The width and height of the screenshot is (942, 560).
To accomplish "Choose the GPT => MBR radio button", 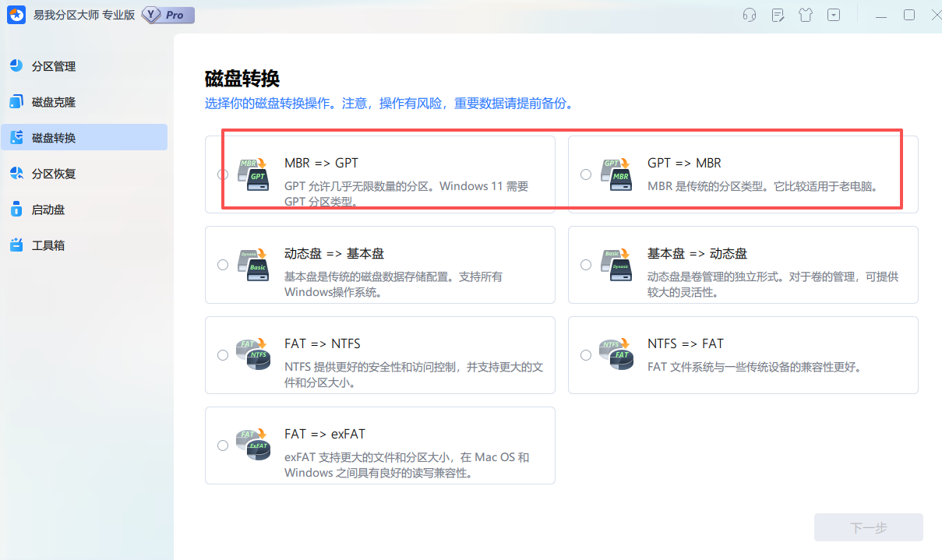I will 586,174.
